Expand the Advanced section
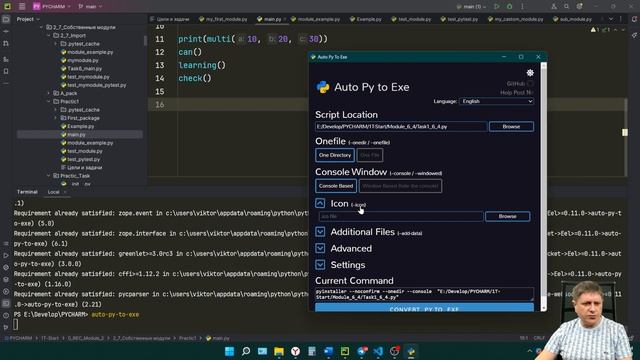640x360 pixels. tap(320, 248)
